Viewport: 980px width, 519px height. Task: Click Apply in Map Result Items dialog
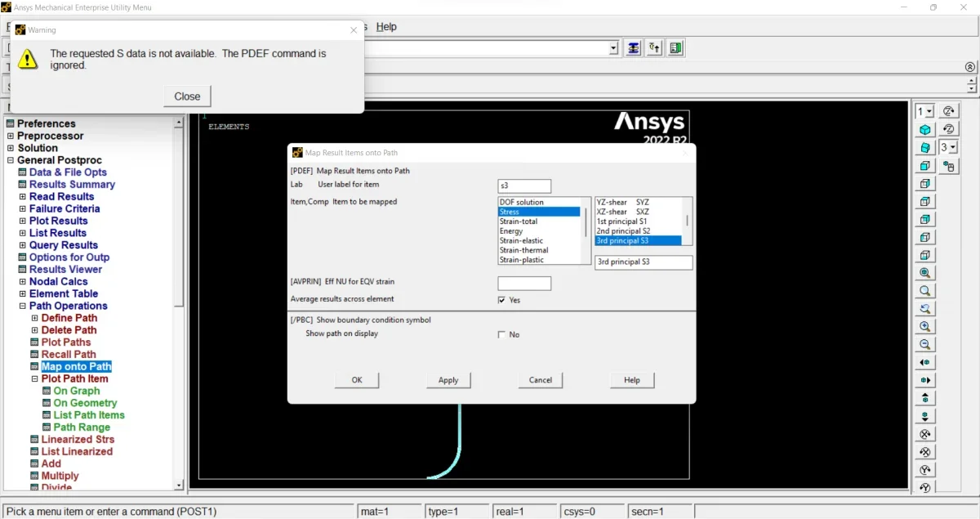(x=448, y=379)
